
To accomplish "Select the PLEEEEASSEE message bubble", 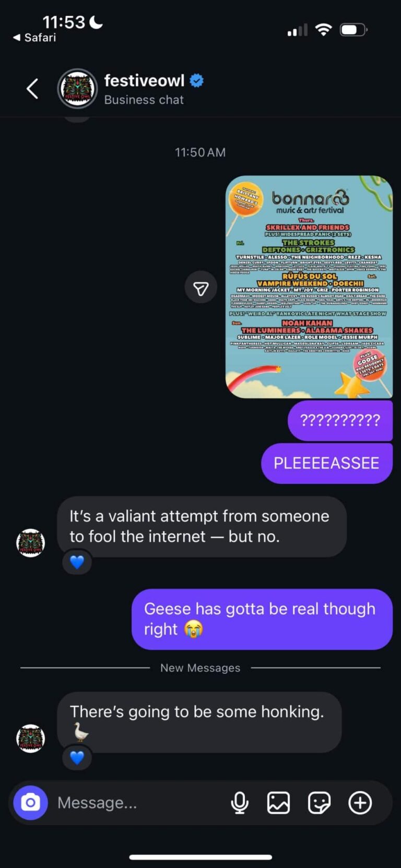I will tap(327, 463).
